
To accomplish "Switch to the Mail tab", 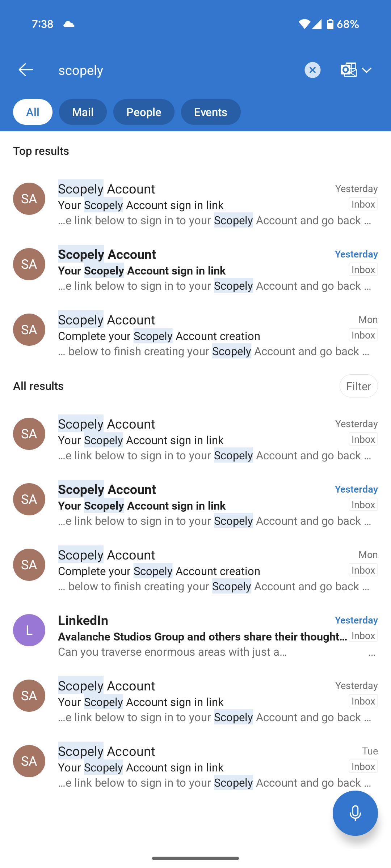I will pyautogui.click(x=83, y=112).
